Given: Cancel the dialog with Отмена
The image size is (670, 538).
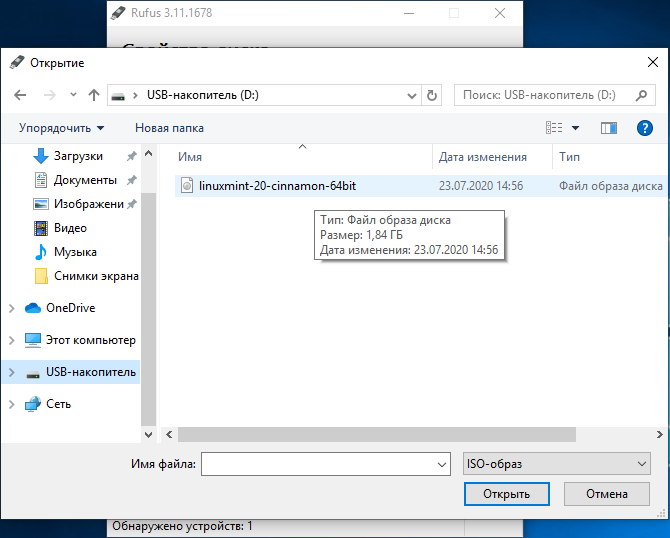Looking at the screenshot, I should point(607,494).
